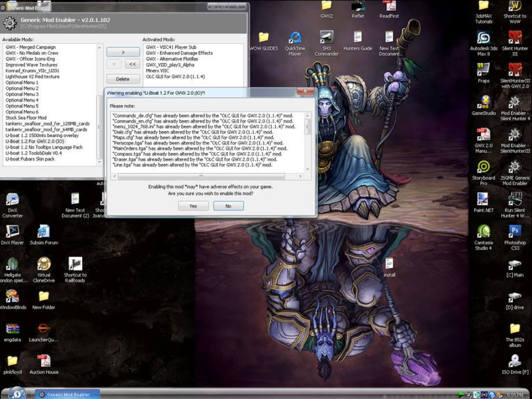The width and height of the screenshot is (532, 399).
Task: Open GWX 2.0 Manual PDF
Action: (483, 141)
